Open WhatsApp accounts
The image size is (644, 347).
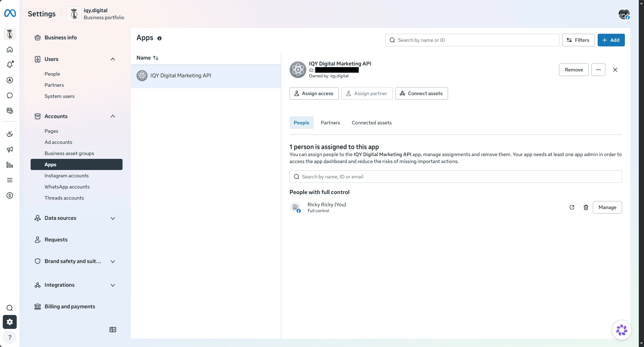(67, 187)
